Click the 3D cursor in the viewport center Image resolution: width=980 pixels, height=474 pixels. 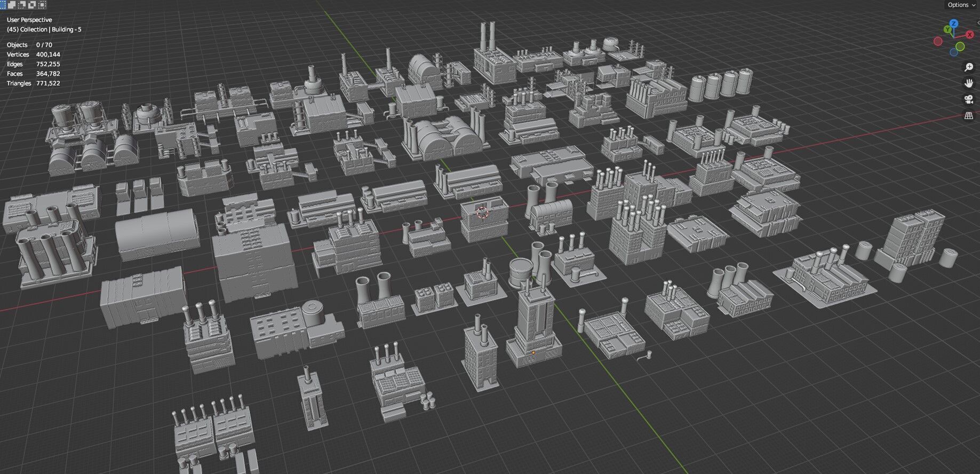click(482, 213)
